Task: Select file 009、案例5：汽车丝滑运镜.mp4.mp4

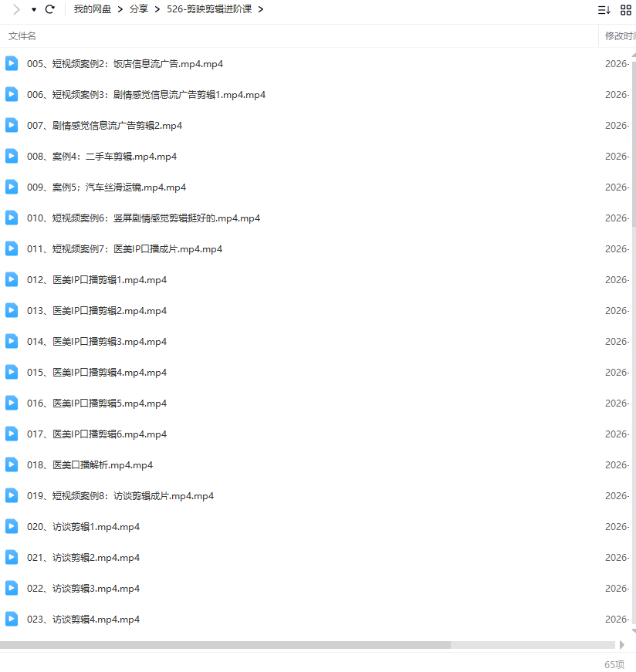Action: (107, 187)
